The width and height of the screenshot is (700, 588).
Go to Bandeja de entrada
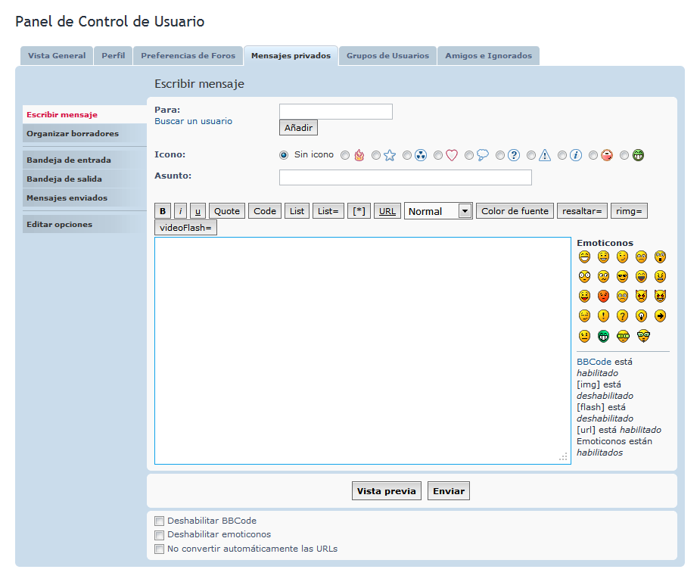(x=68, y=160)
